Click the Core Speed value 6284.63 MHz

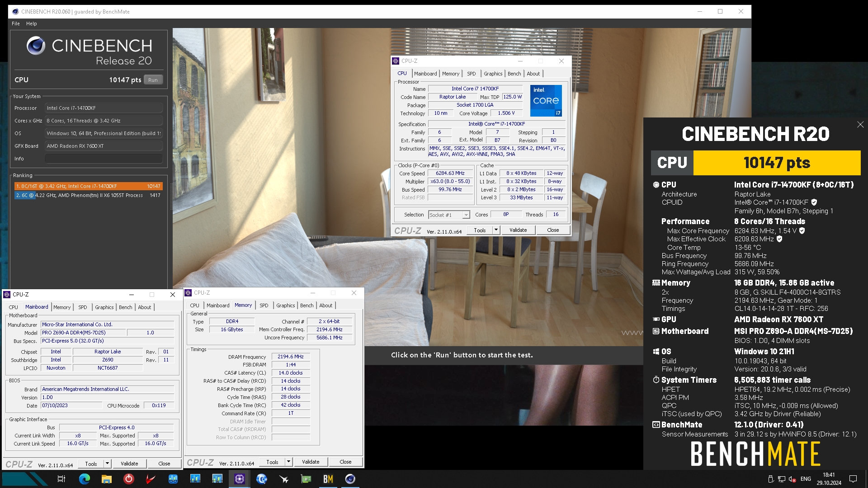(450, 174)
